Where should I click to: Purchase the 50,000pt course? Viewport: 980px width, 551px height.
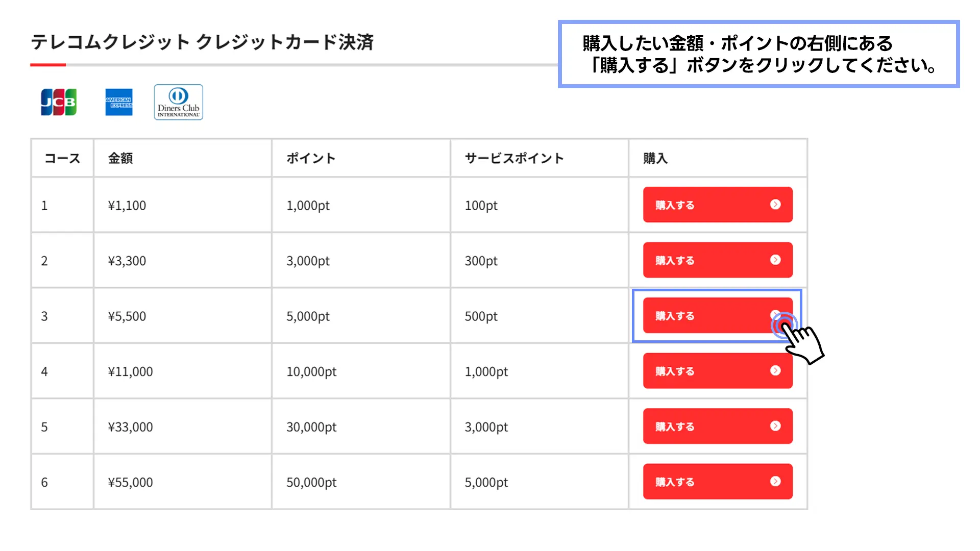[718, 481]
